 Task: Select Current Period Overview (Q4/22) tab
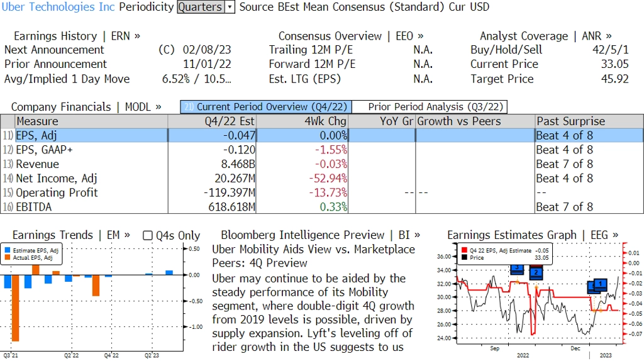click(266, 107)
